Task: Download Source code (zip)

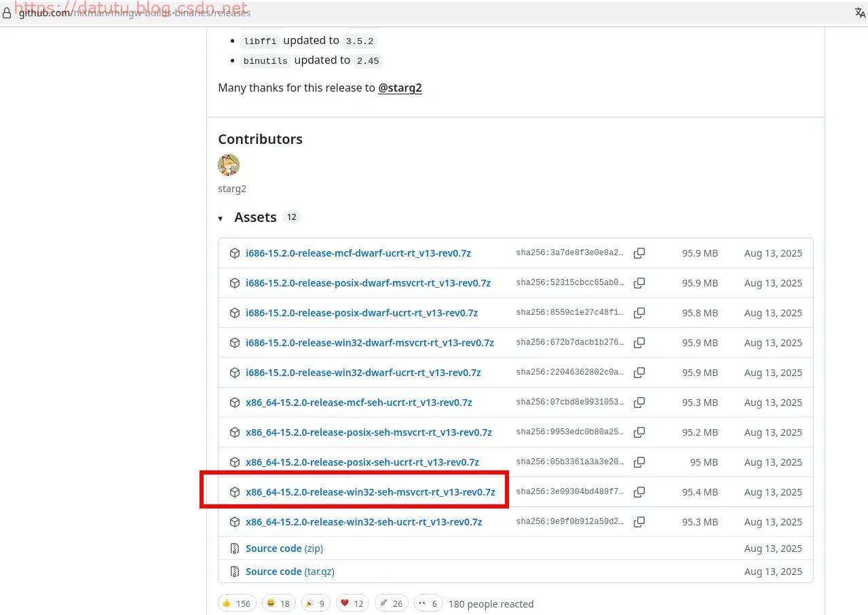Action: 284,548
